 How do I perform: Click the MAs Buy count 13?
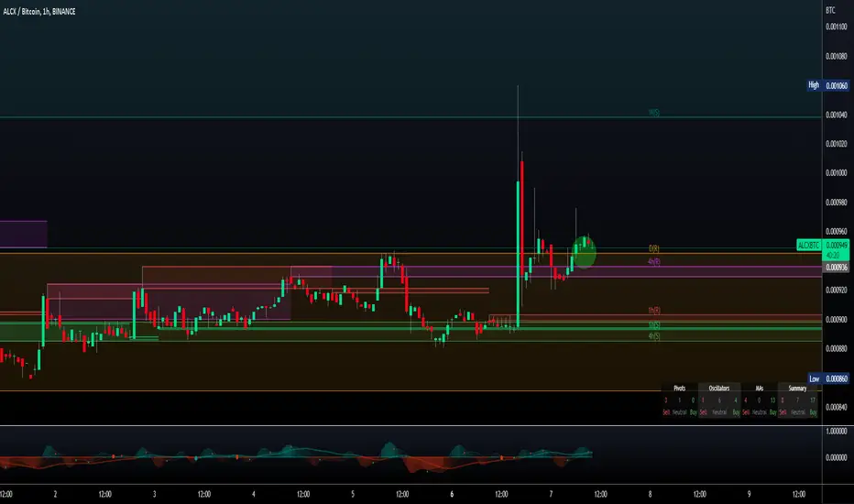(772, 400)
